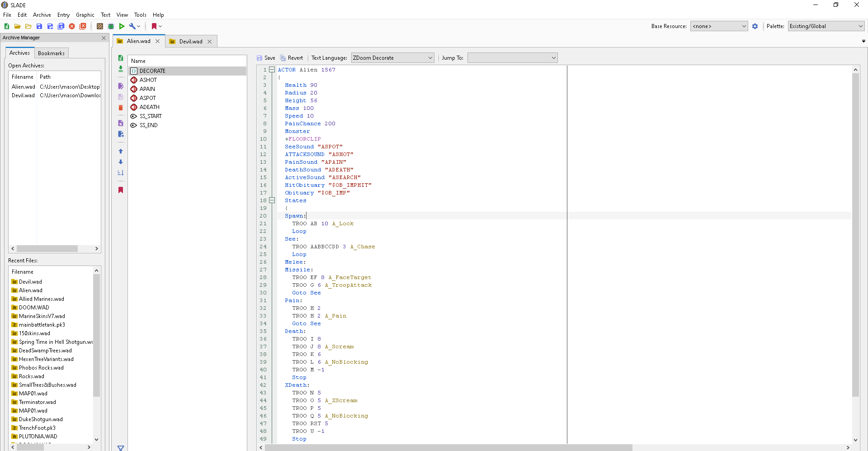The image size is (868, 451).
Task: Open Base Resource settings gear
Action: point(755,26)
